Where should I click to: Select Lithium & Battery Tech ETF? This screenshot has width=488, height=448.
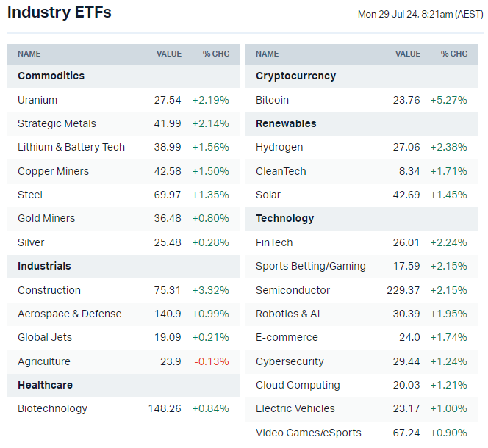71,147
